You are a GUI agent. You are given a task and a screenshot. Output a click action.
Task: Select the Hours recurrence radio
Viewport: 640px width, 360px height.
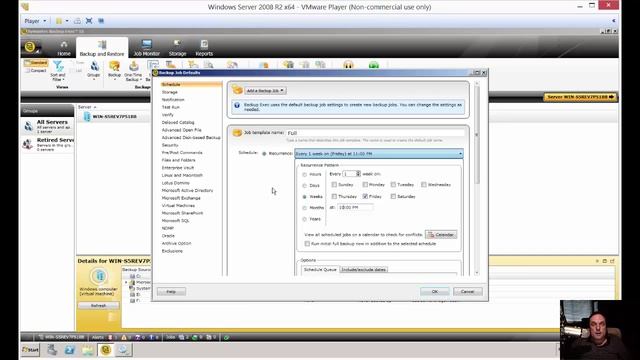click(x=304, y=175)
